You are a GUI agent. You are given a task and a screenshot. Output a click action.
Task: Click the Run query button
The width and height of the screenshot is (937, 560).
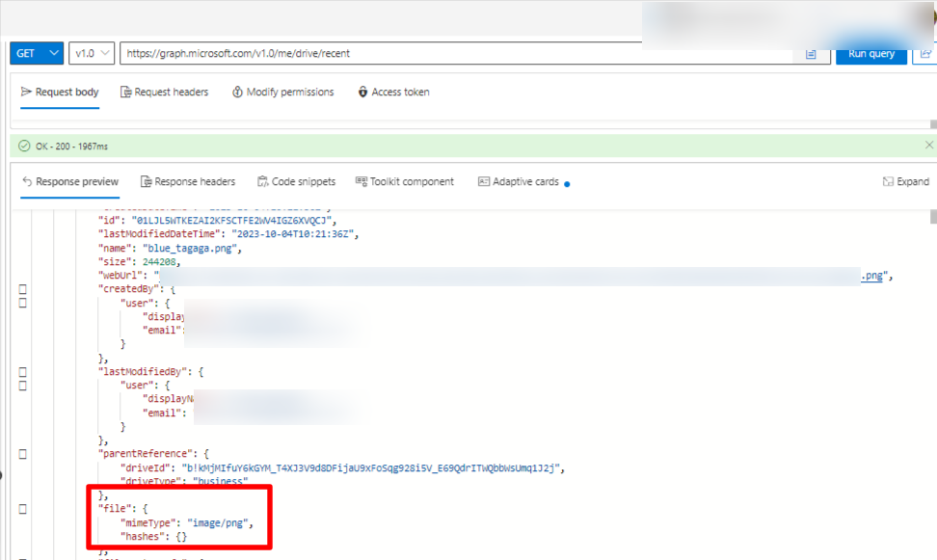(x=870, y=53)
